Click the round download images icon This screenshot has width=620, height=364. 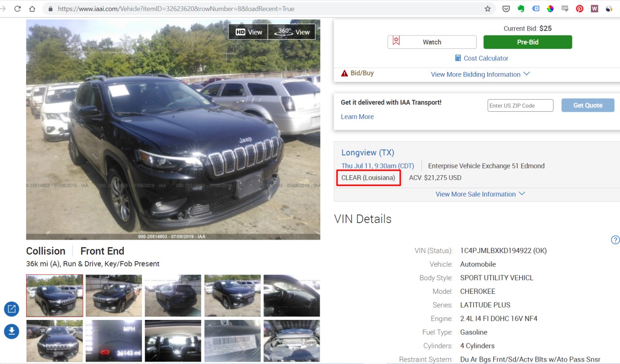pyautogui.click(x=12, y=332)
